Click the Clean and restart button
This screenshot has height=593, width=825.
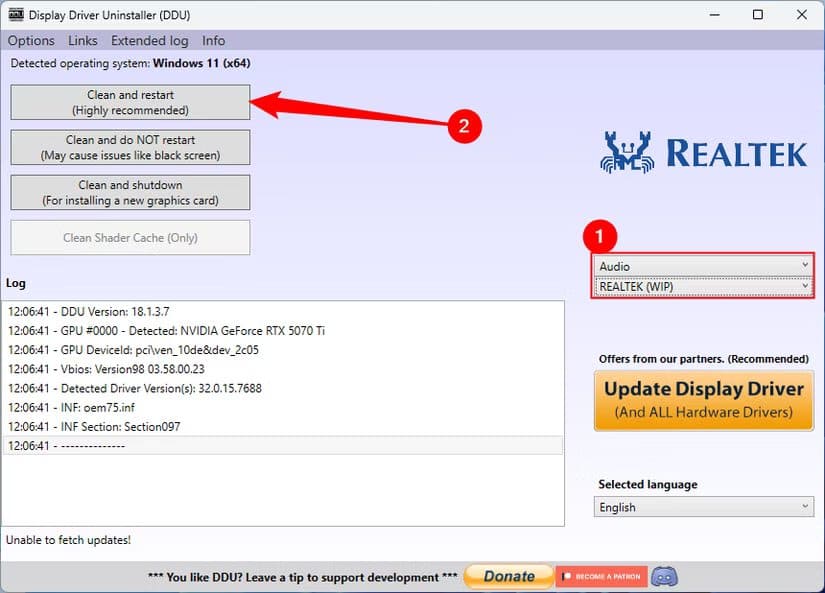click(130, 101)
